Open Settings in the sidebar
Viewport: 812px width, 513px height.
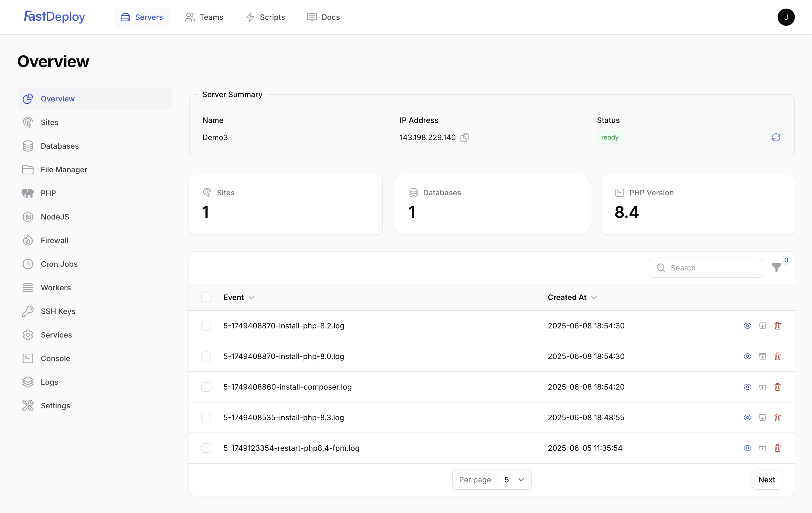(95, 406)
